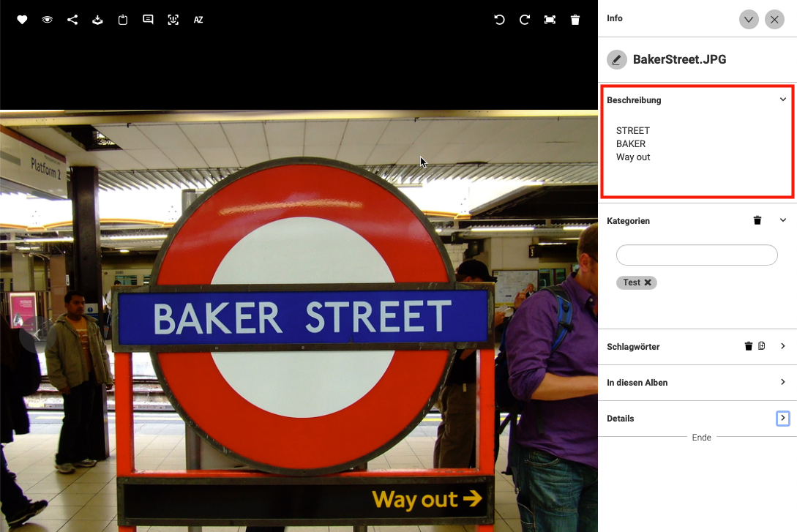Open the comment icon in toolbar
This screenshot has width=797, height=532.
click(148, 20)
